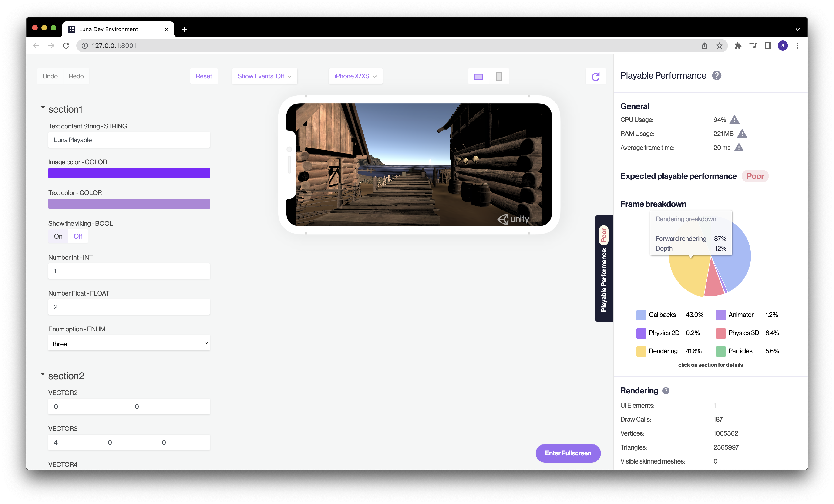Click the Average frame time warning icon
The image size is (834, 504).
[x=740, y=147]
